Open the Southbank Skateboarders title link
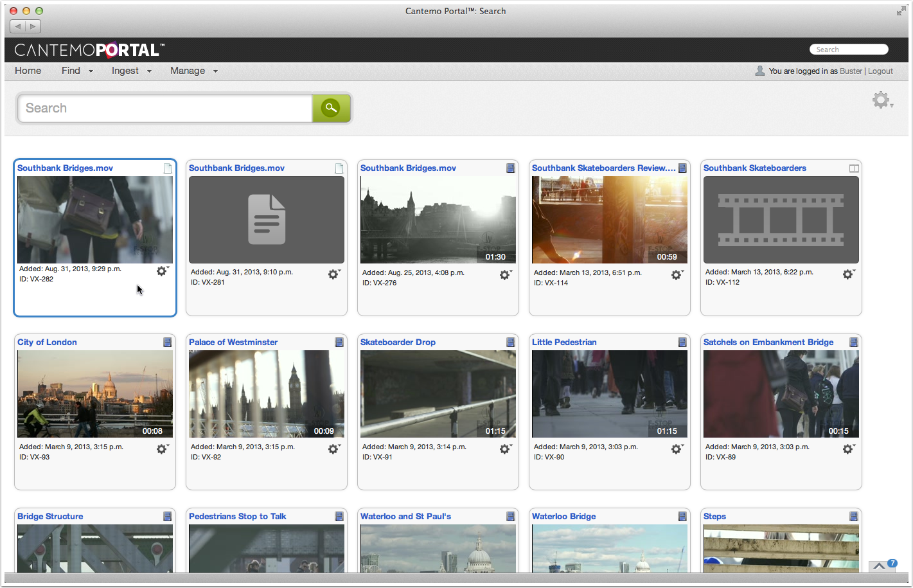Viewport: 913px width, 588px height. tap(755, 168)
